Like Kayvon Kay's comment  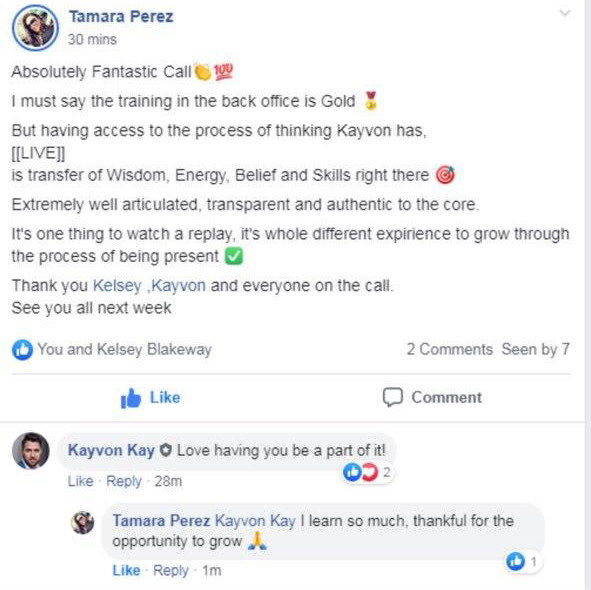80,481
